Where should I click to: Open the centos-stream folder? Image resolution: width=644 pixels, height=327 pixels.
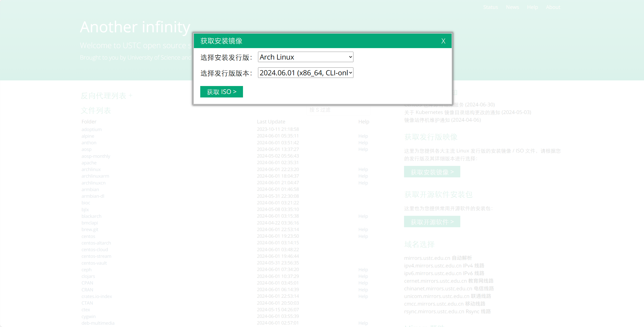pos(96,256)
